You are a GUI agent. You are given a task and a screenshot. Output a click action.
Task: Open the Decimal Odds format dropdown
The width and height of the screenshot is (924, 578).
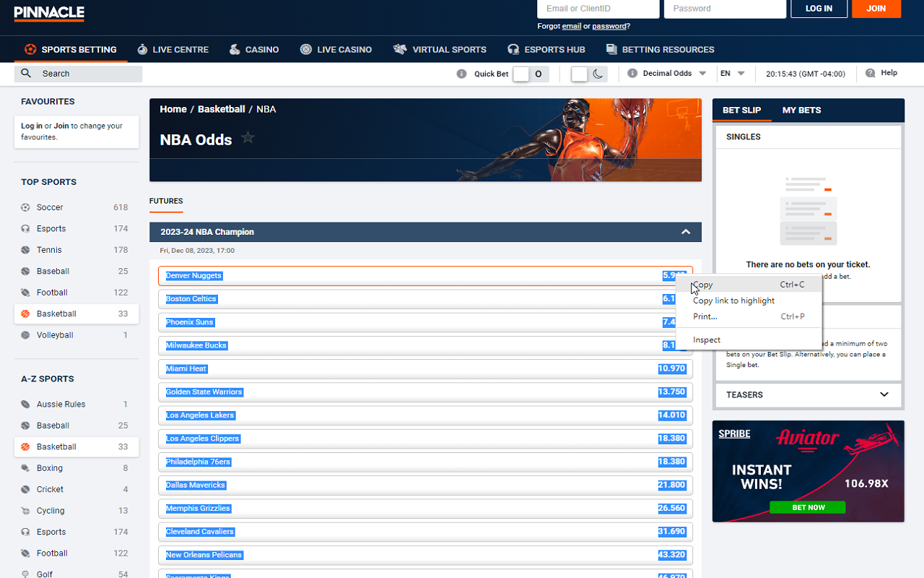pyautogui.click(x=674, y=73)
